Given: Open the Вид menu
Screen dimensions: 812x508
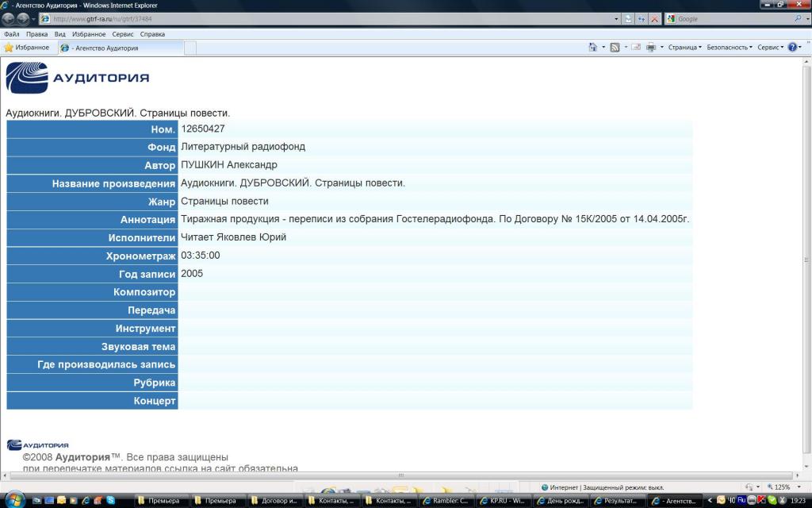Looking at the screenshot, I should 60,34.
